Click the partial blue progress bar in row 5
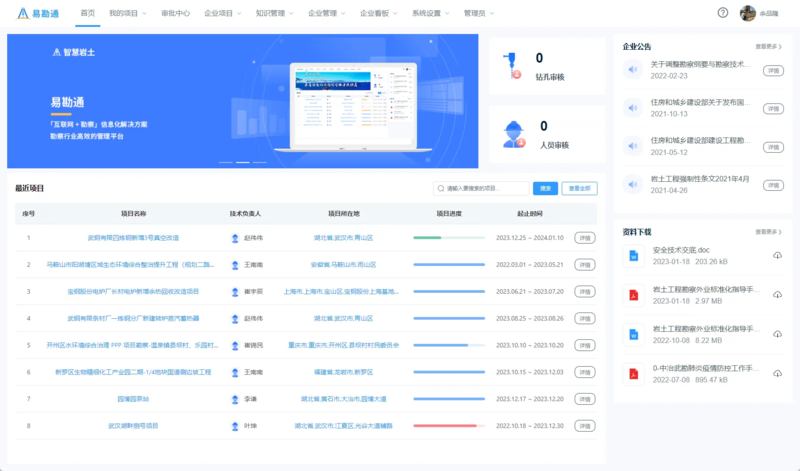The width and height of the screenshot is (800, 471). point(449,345)
